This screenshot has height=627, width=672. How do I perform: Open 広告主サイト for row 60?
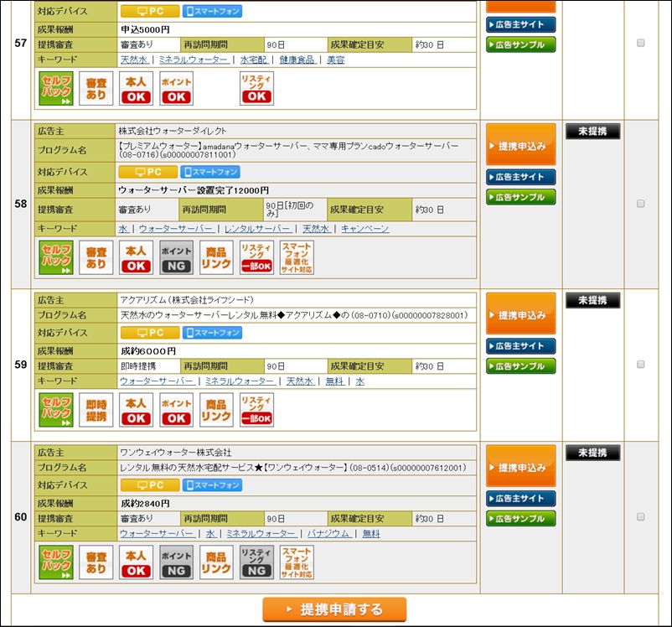click(x=520, y=499)
